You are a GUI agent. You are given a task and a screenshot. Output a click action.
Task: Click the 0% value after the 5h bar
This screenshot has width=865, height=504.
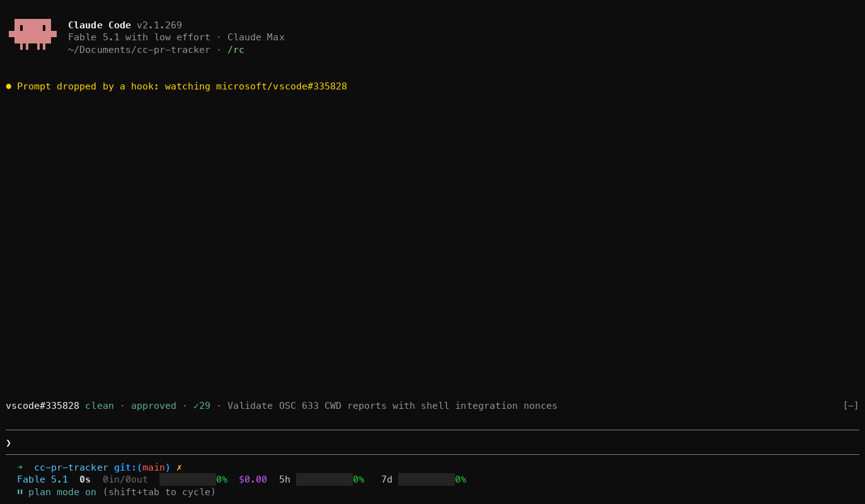358,479
